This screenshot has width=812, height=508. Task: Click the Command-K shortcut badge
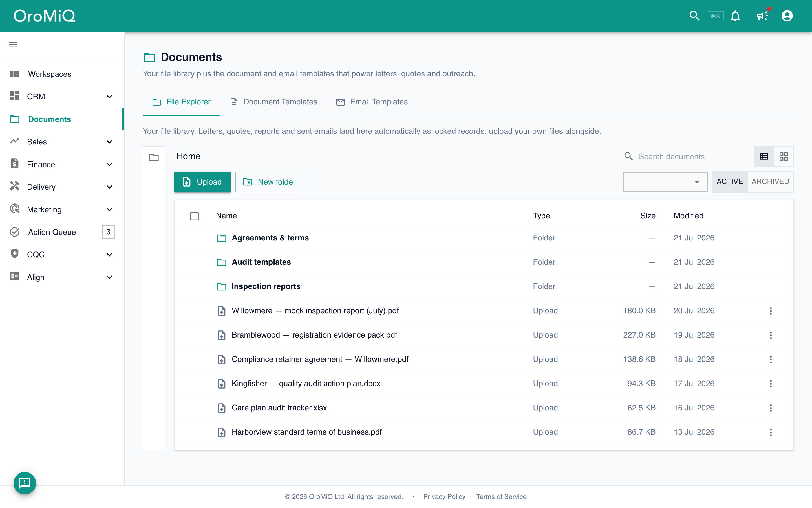715,16
